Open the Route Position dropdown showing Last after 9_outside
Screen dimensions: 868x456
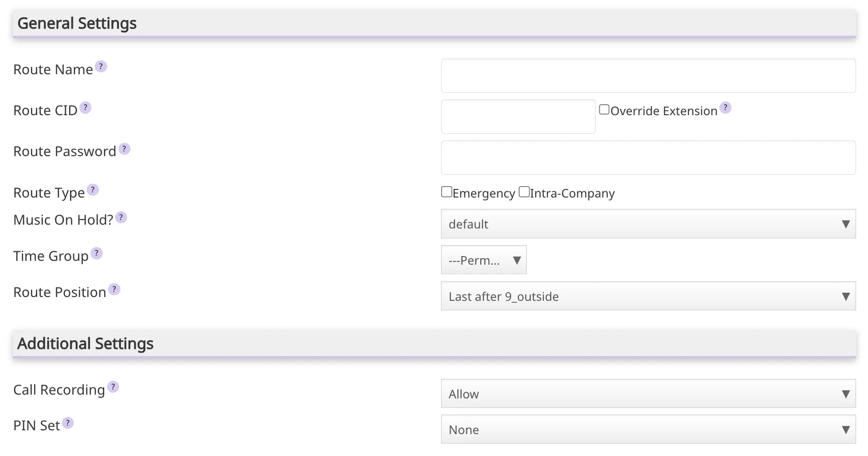(x=649, y=296)
